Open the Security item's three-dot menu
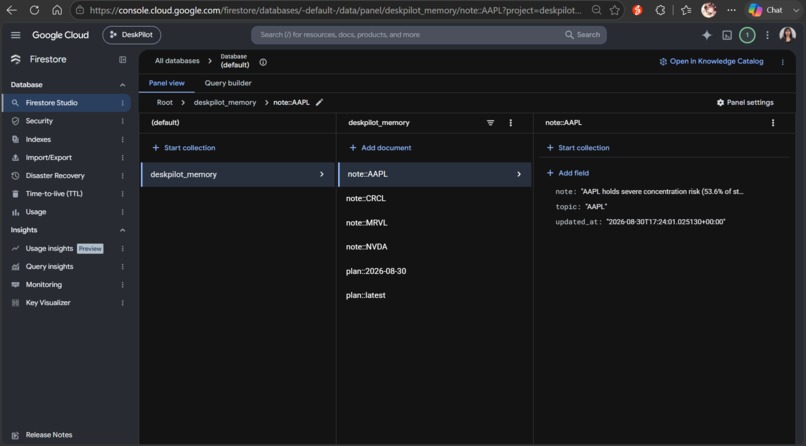 [x=122, y=121]
